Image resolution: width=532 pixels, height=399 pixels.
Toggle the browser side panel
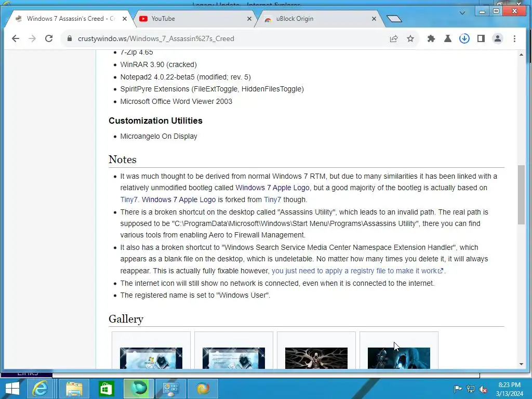(481, 38)
